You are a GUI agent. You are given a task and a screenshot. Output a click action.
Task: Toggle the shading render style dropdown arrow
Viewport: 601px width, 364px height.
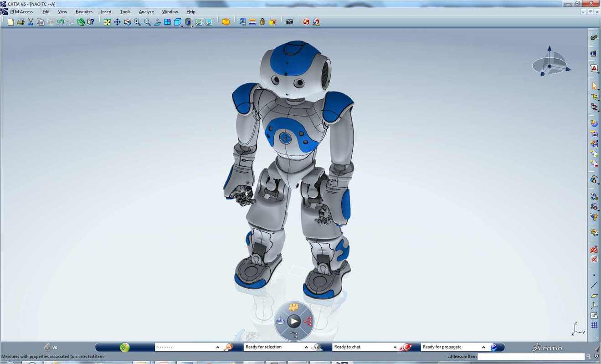[x=193, y=25]
